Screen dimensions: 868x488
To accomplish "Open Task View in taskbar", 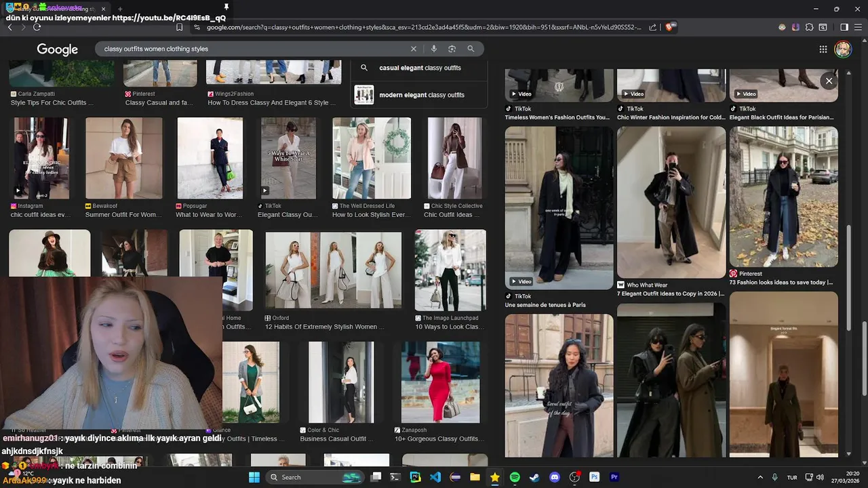I will (x=376, y=477).
